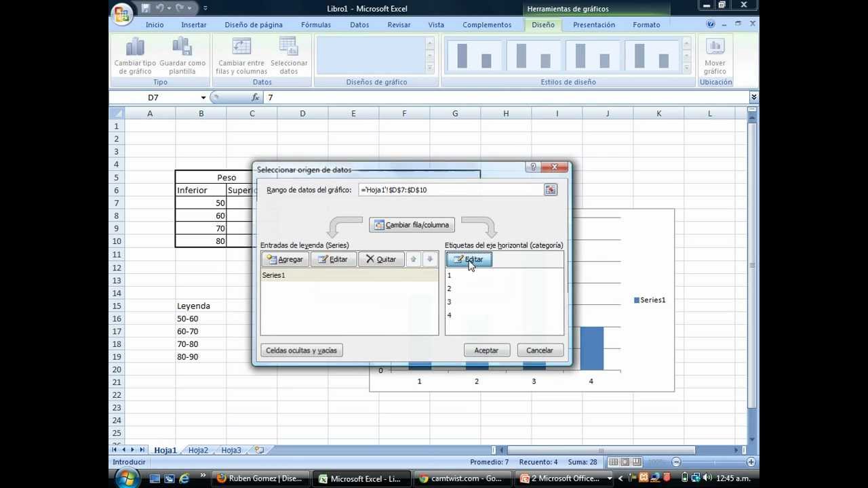Open quick access toolbar customize dropdown
Screen dimensions: 868x488
click(x=205, y=8)
